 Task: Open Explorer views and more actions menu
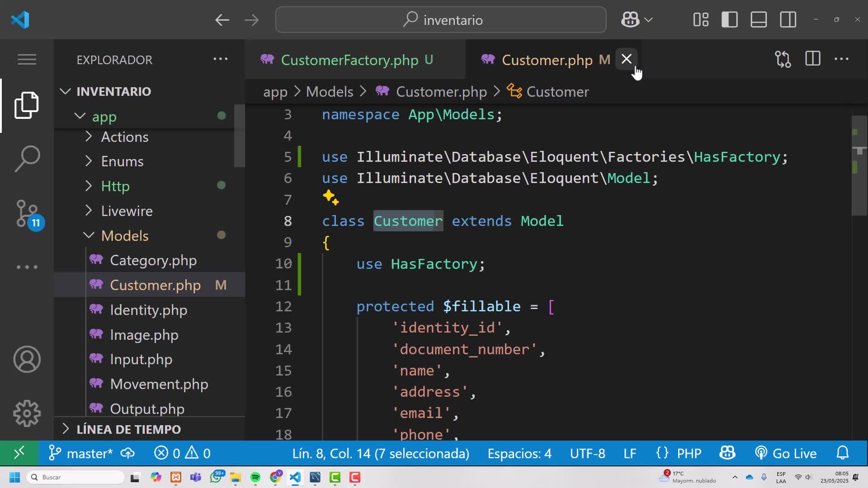[x=220, y=59]
